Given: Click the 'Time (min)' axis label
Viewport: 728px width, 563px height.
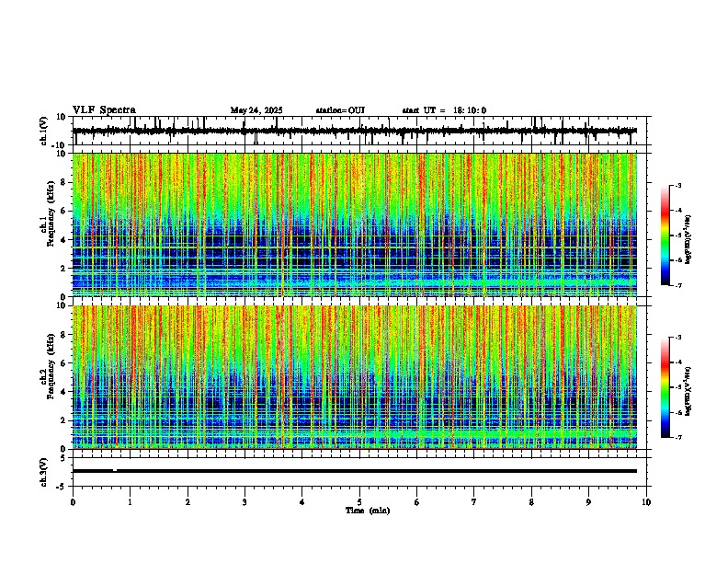Looking at the screenshot, I should pos(368,511).
